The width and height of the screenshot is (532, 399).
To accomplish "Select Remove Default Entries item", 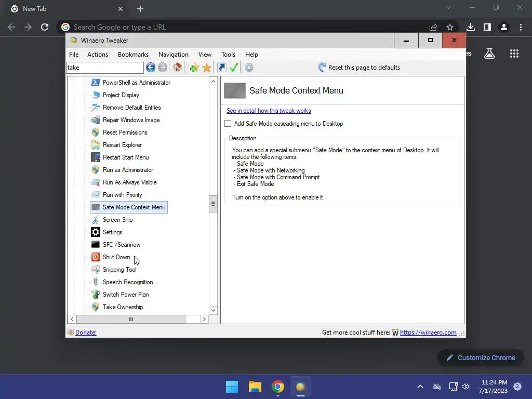I will [131, 108].
